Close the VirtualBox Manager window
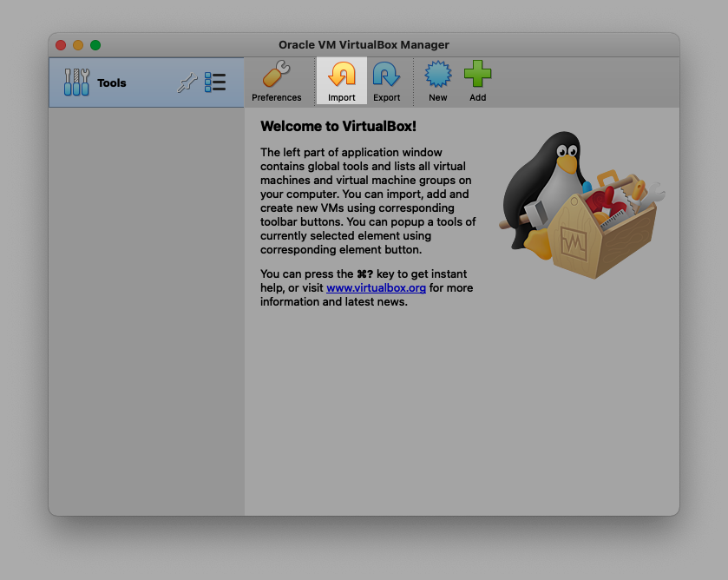 click(61, 45)
